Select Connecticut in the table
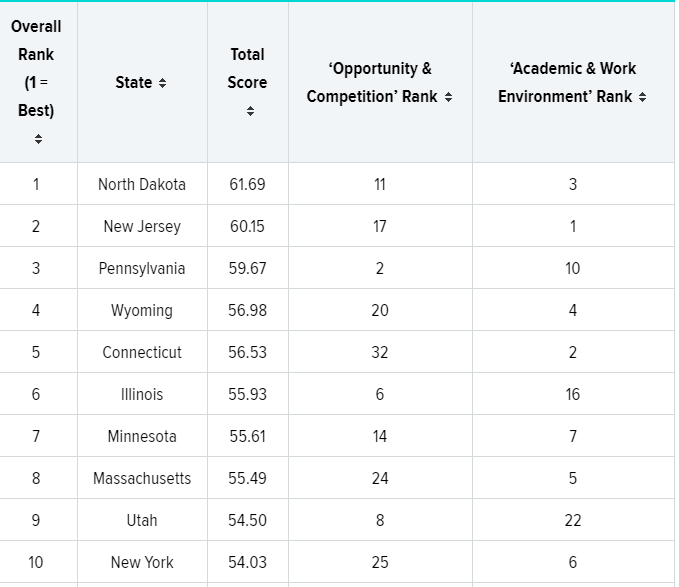The width and height of the screenshot is (679, 587). tap(142, 352)
